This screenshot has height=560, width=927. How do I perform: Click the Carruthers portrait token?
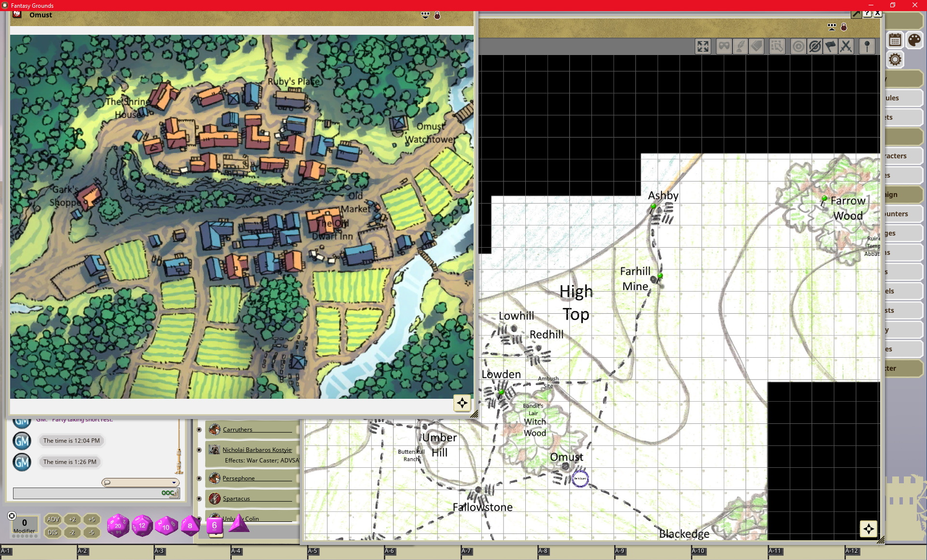(214, 429)
